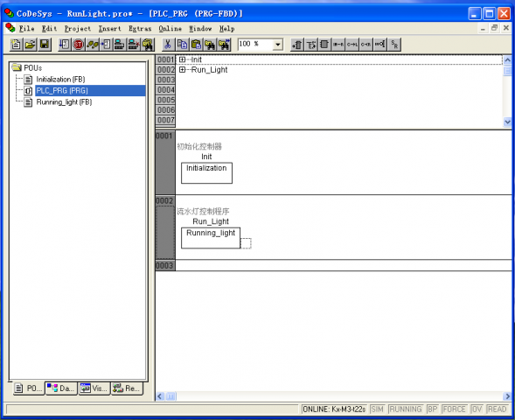Save the project using the floppy disk icon
Image resolution: width=515 pixels, height=420 pixels.
pyautogui.click(x=45, y=44)
